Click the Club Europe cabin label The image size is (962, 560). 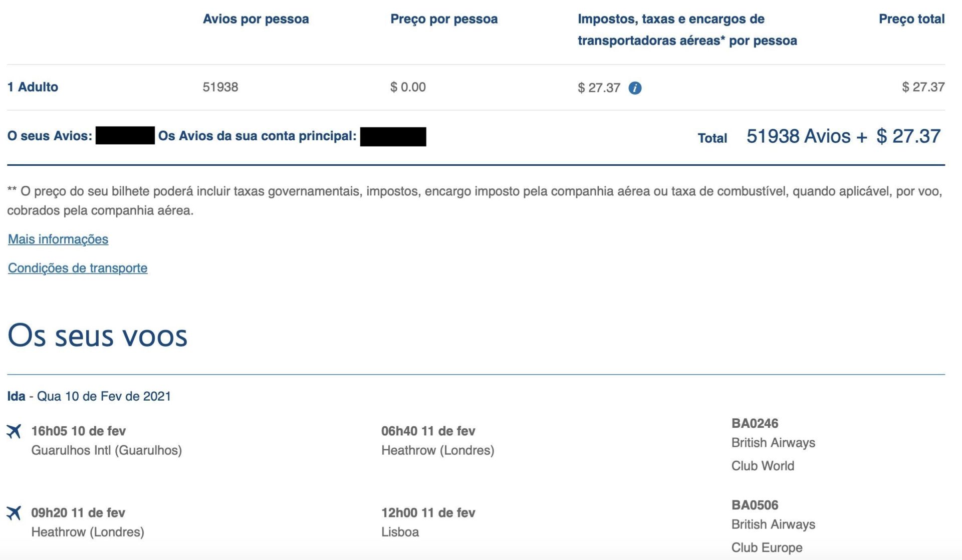click(767, 547)
